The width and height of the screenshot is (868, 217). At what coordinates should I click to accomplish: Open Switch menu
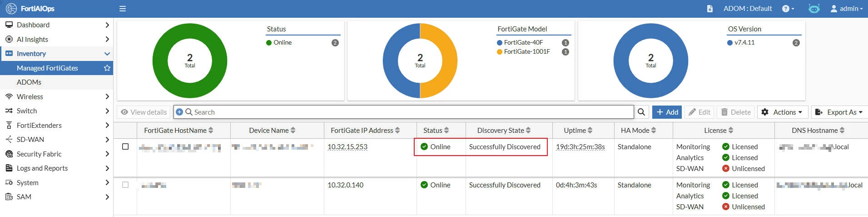point(56,111)
